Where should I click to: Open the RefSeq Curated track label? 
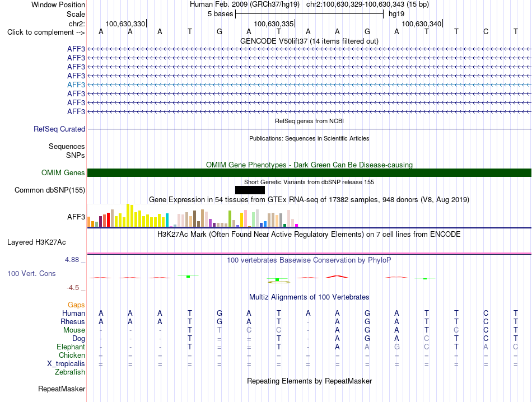point(59,129)
